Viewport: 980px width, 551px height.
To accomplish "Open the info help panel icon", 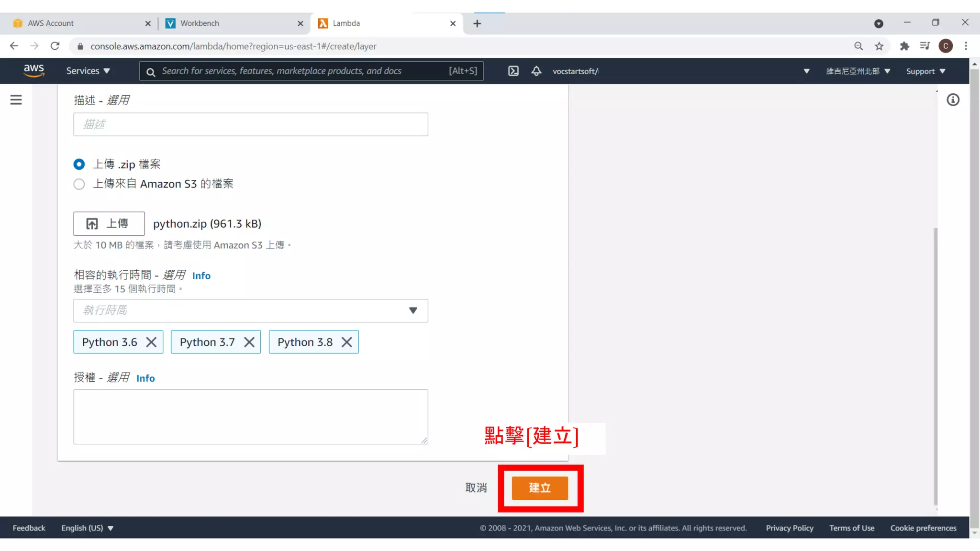I will pos(953,99).
